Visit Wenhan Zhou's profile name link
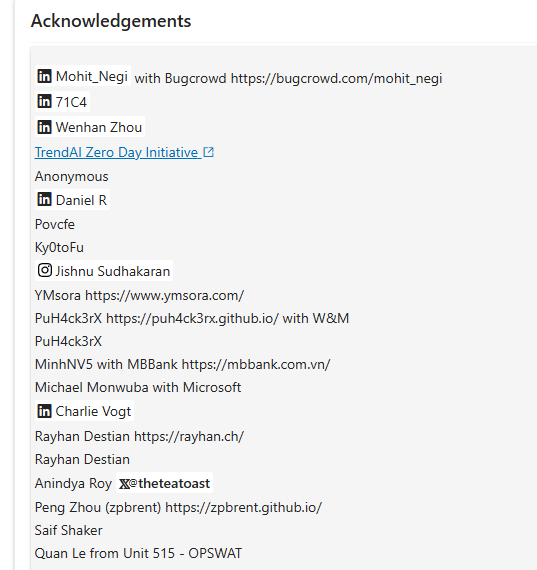 tap(99, 127)
